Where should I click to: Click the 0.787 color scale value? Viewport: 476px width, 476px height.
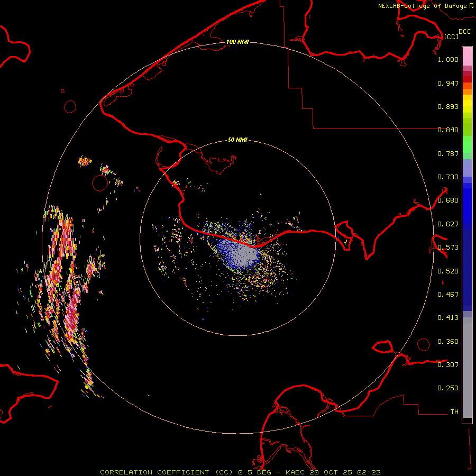pyautogui.click(x=448, y=153)
